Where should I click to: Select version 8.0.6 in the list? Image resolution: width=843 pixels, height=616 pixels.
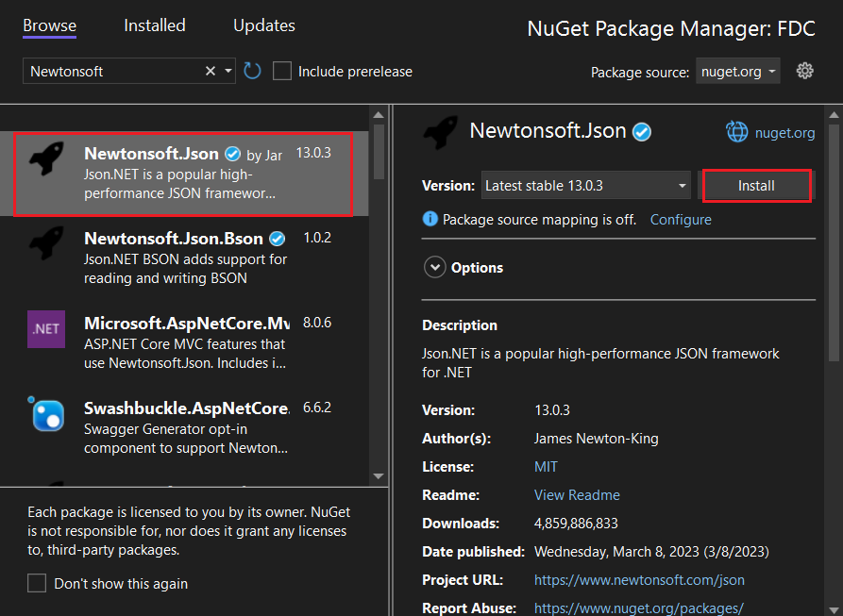click(x=317, y=323)
